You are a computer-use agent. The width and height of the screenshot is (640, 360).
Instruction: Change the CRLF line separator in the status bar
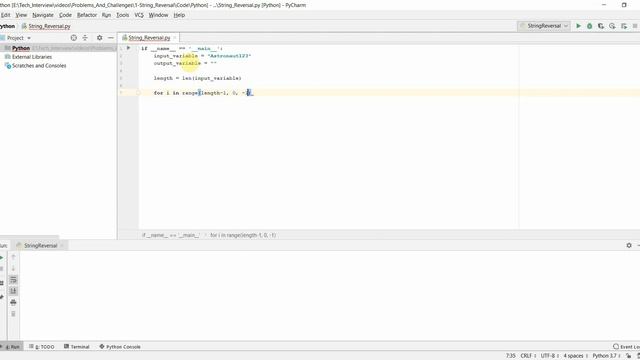pos(528,356)
